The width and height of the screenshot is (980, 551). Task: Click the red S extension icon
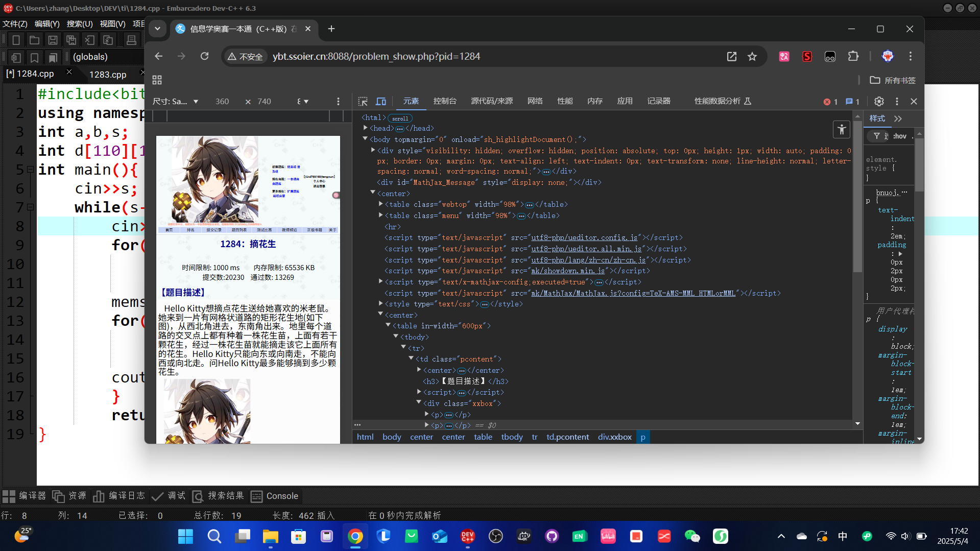click(807, 56)
